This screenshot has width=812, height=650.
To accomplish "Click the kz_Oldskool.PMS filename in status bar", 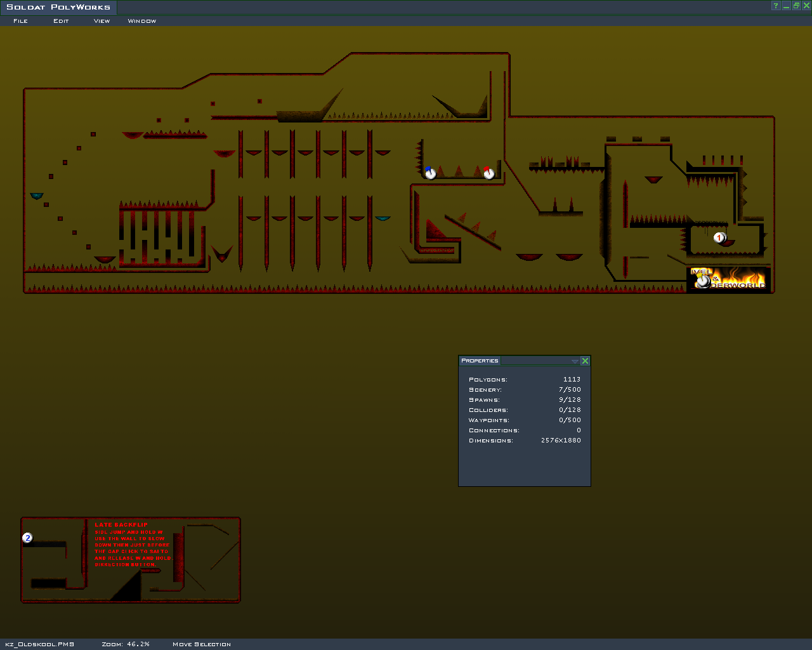I will pyautogui.click(x=39, y=644).
